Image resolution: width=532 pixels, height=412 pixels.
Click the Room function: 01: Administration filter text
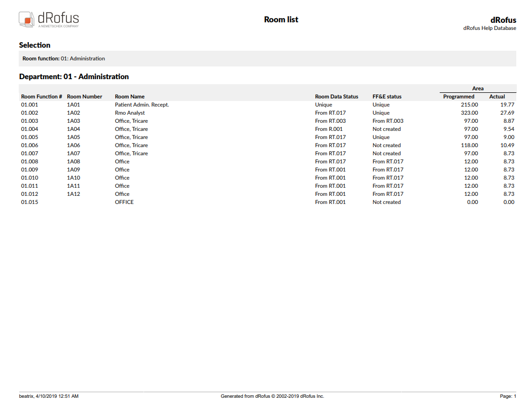pyautogui.click(x=63, y=59)
